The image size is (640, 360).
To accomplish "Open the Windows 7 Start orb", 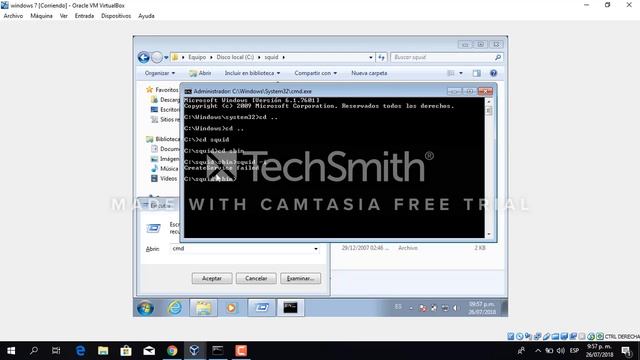I will coord(145,308).
